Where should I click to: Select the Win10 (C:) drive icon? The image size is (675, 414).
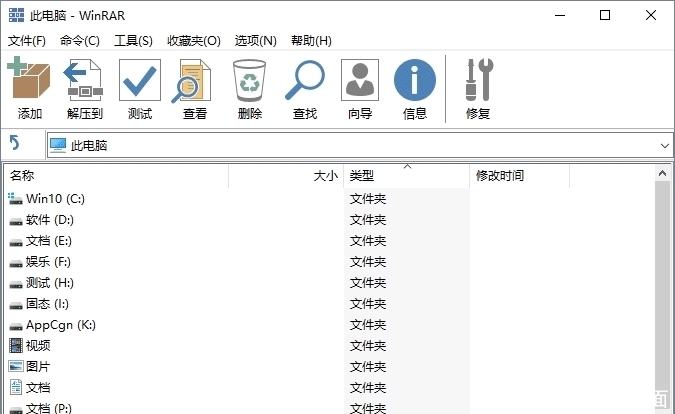click(x=15, y=198)
